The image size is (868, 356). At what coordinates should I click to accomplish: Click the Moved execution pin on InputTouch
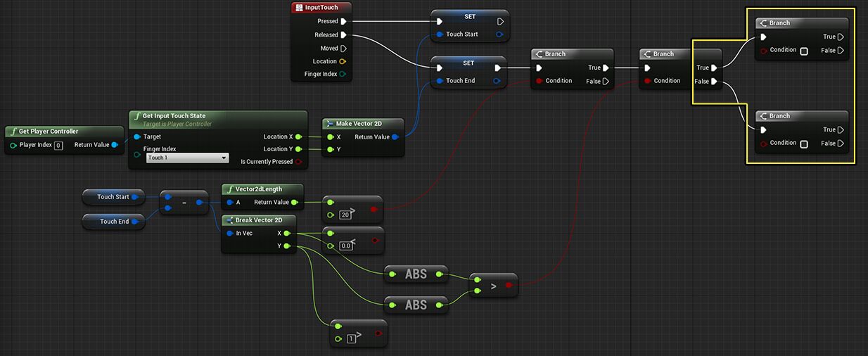[343, 49]
